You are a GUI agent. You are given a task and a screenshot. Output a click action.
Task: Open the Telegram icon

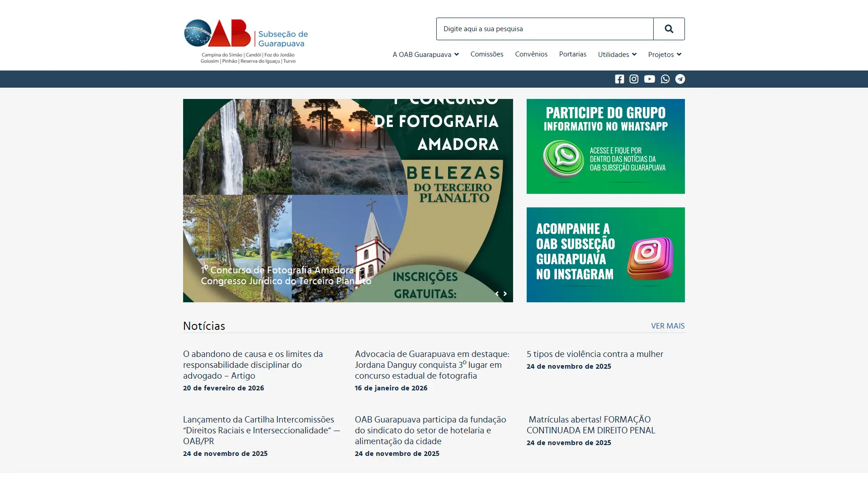pos(680,79)
